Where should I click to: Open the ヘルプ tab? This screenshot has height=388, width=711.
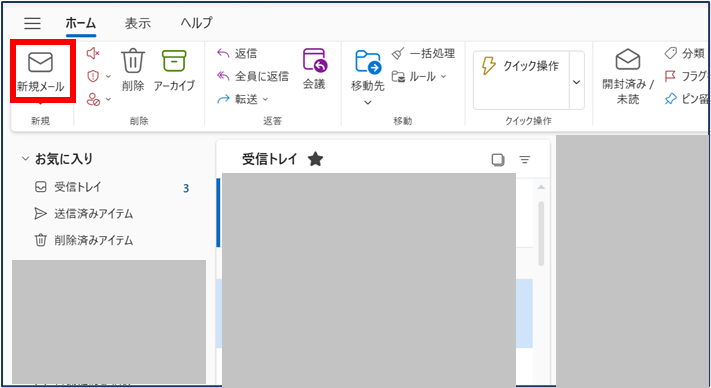click(x=196, y=23)
